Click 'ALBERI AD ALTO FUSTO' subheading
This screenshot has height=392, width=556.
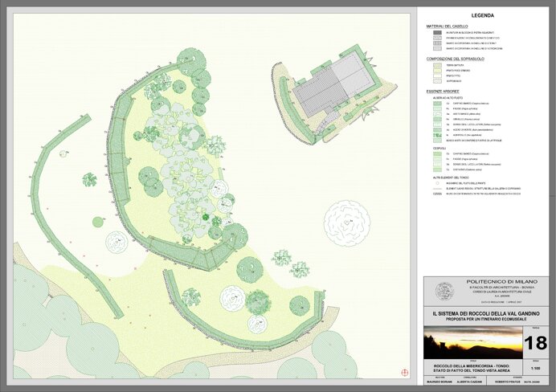[x=448, y=98]
